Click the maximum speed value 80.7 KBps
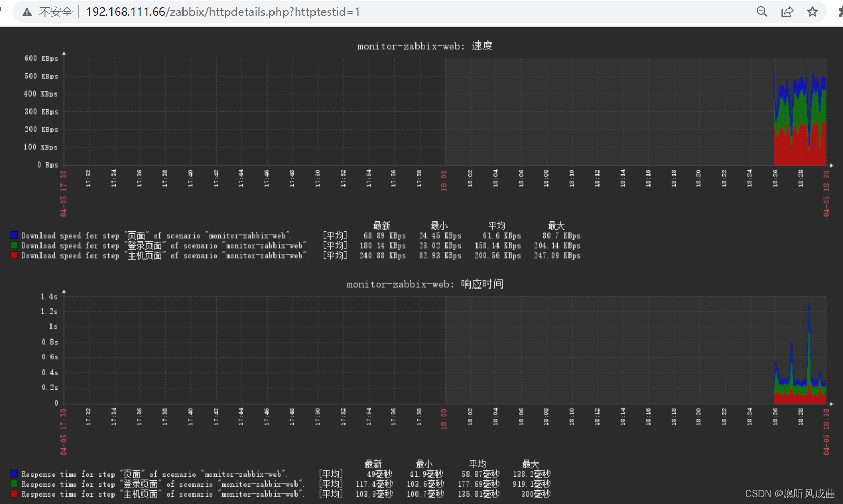Viewport: 843px width, 504px height. 562,236
